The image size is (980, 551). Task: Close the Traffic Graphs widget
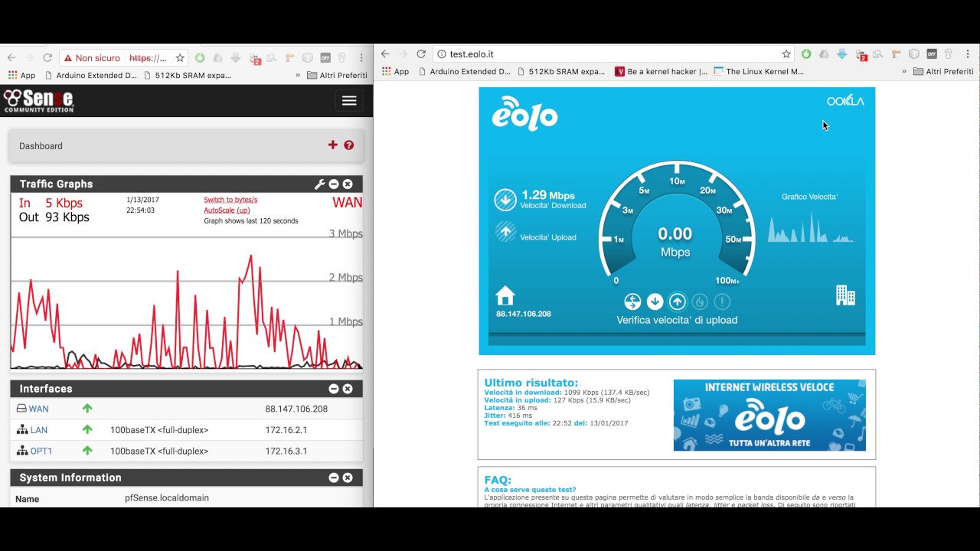348,184
